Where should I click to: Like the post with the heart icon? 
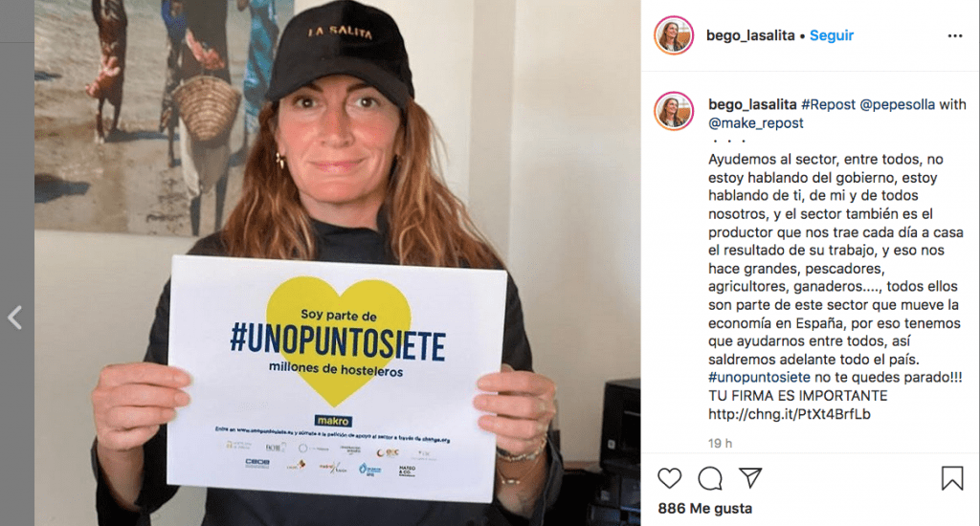[x=669, y=478]
